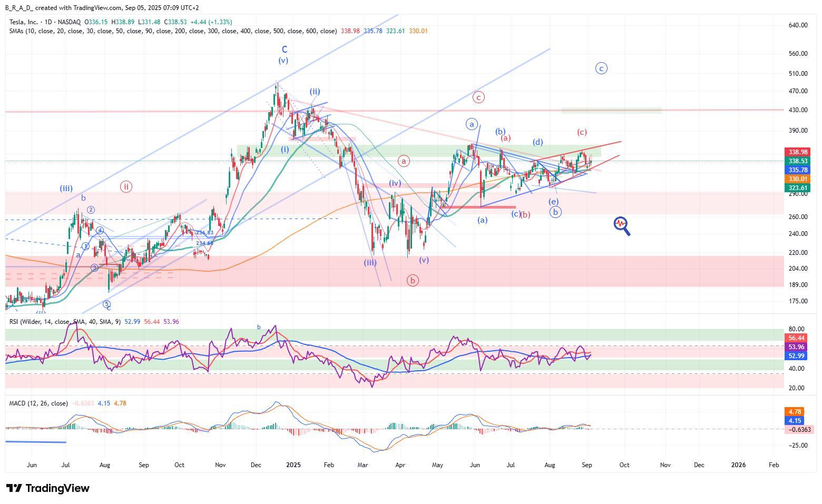Click the circled number 5 wave marker
This screenshot has width=822, height=504.
pyautogui.click(x=106, y=304)
